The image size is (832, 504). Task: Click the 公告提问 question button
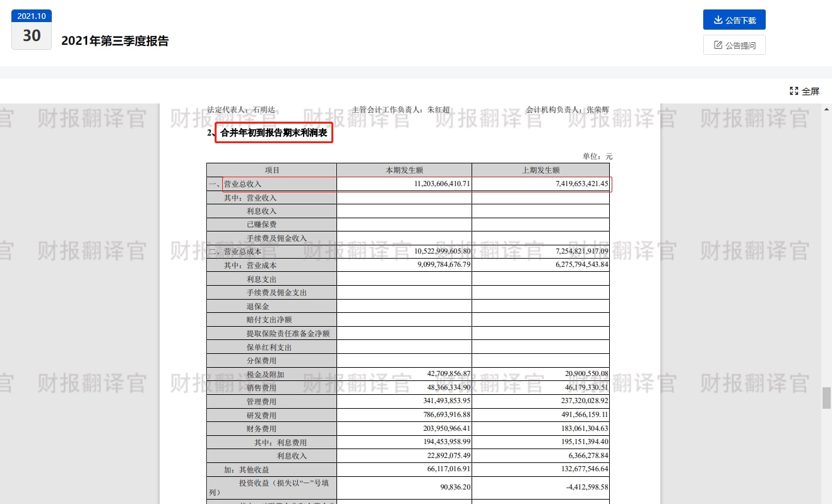734,45
